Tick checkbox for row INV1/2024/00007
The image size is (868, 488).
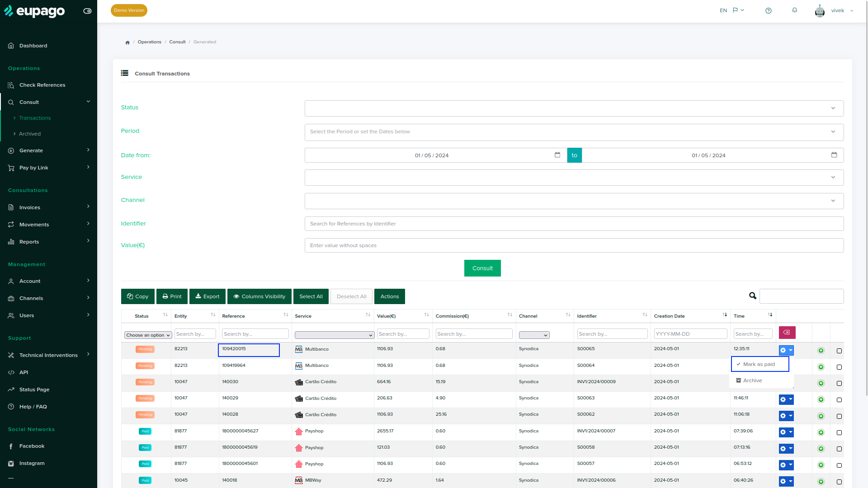pos(839,432)
